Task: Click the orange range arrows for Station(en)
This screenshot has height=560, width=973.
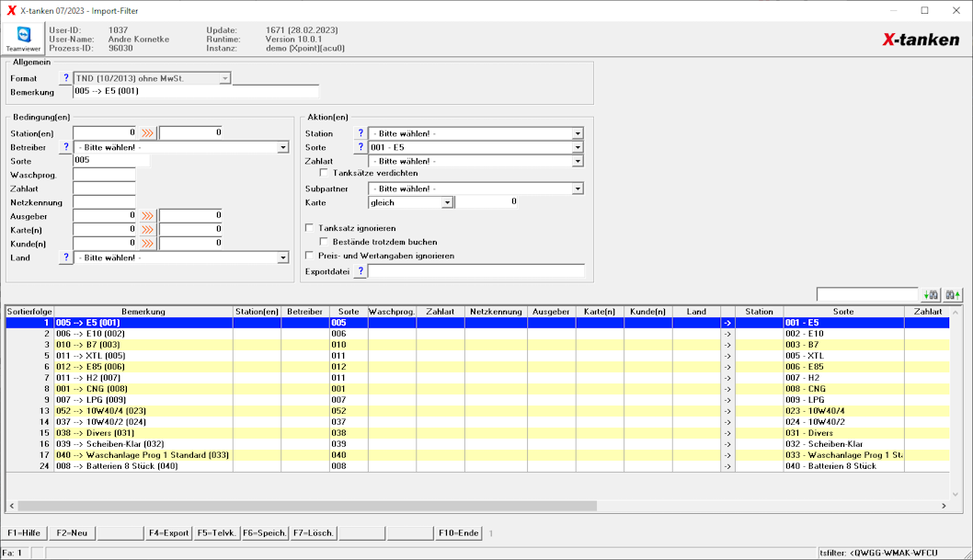Action: point(147,133)
